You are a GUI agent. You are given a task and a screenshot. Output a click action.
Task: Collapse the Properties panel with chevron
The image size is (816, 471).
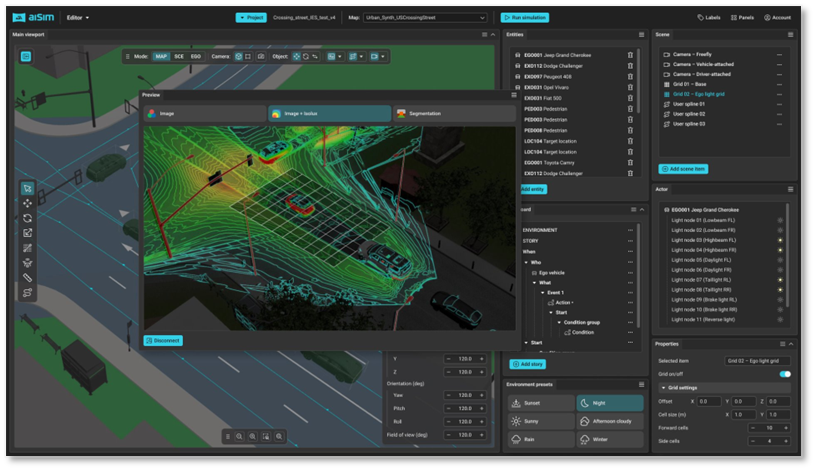coord(791,345)
